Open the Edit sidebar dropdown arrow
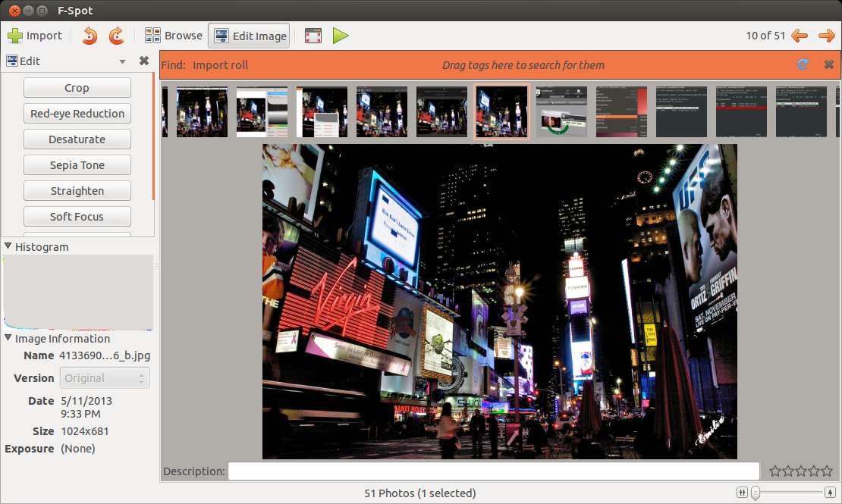 (122, 61)
